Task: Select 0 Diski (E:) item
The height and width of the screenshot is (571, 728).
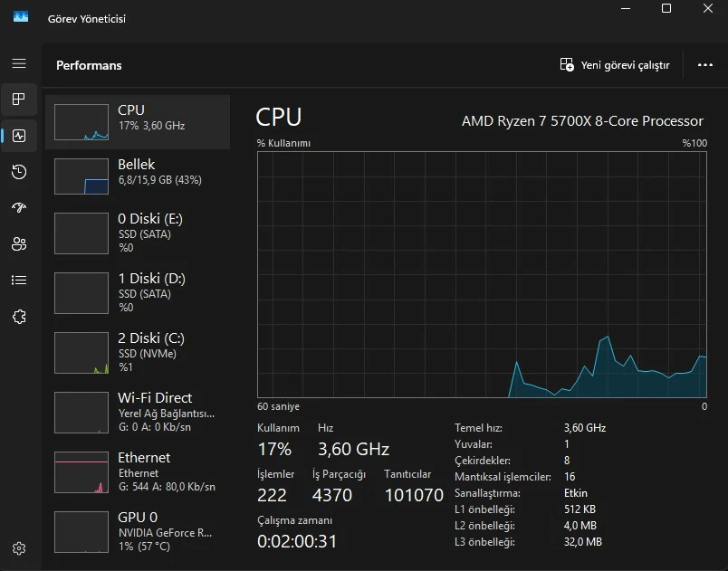Action: click(x=138, y=233)
